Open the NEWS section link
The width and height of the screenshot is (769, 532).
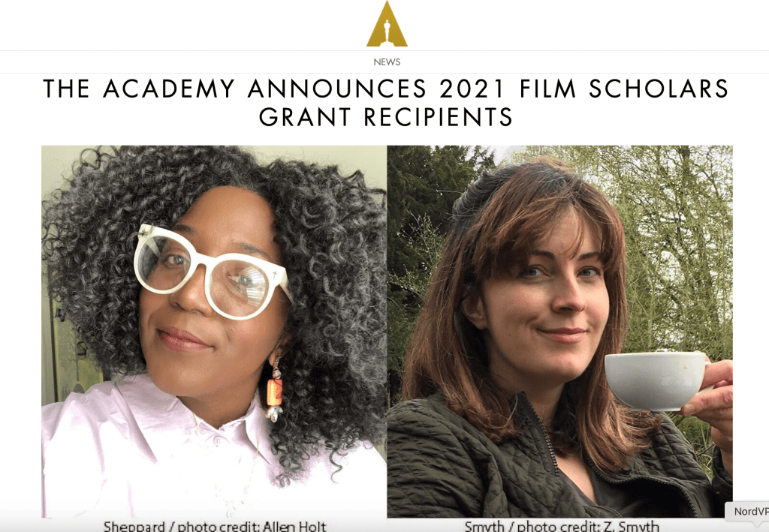point(387,62)
